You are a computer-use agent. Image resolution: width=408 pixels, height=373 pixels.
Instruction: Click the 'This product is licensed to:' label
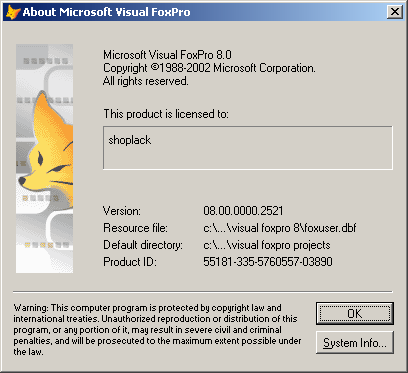tap(166, 114)
